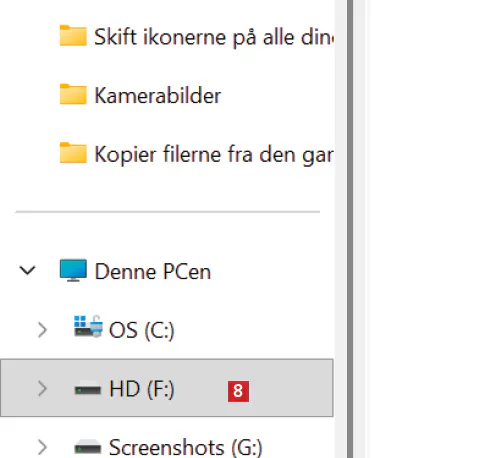Collapse the Denne PCen tree node
Image resolution: width=483 pixels, height=458 pixels.
pos(27,270)
